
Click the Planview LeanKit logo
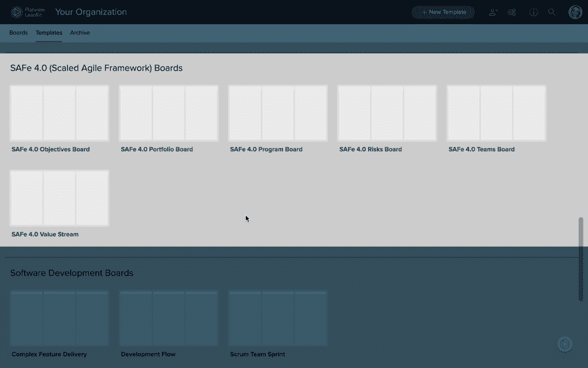point(28,12)
